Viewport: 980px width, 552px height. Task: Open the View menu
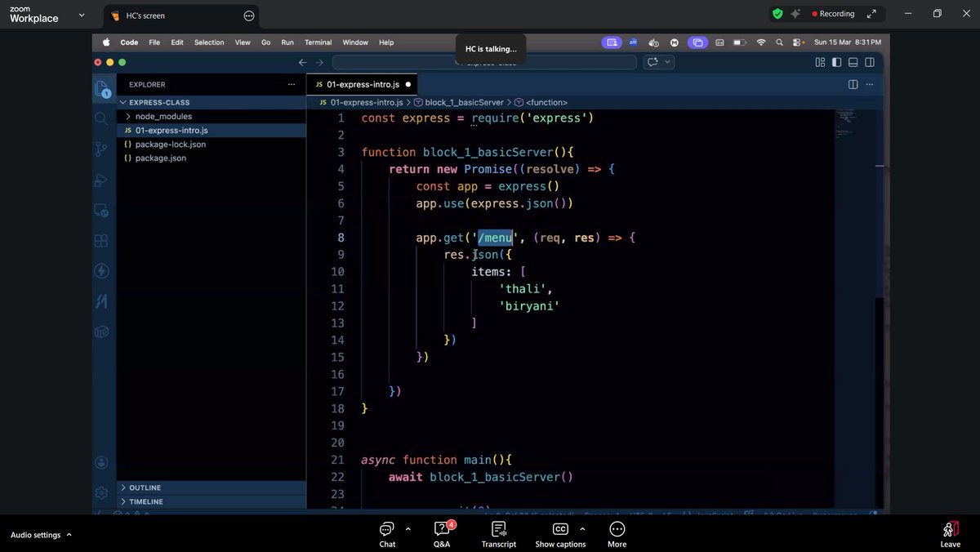[243, 42]
